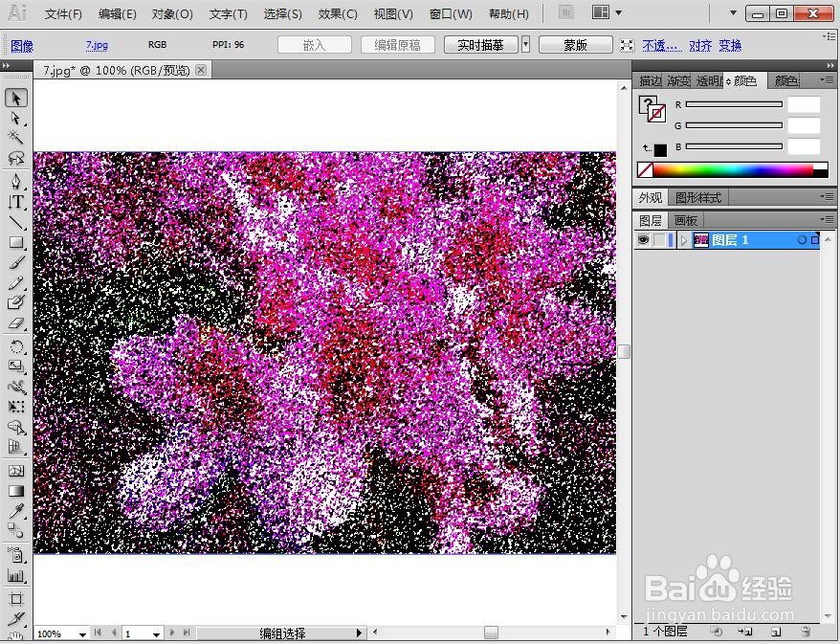Select the Mesh tool
Screen dimensions: 840x644
[x=16, y=471]
